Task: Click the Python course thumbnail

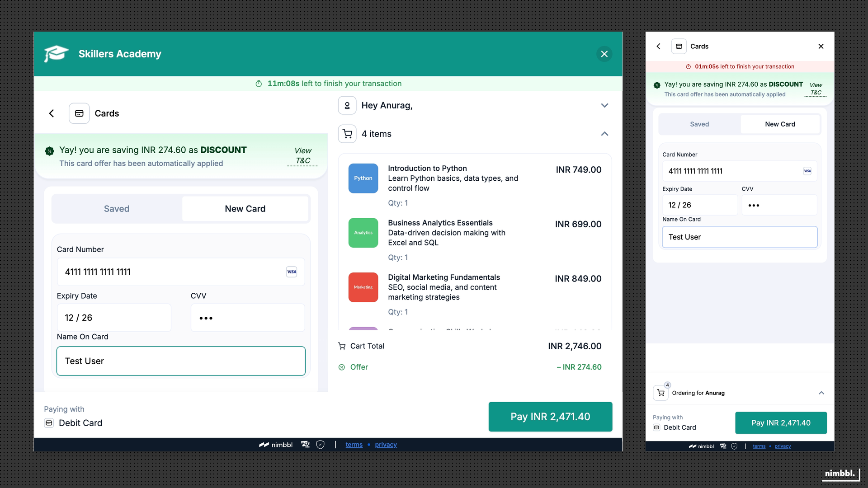Action: tap(363, 178)
